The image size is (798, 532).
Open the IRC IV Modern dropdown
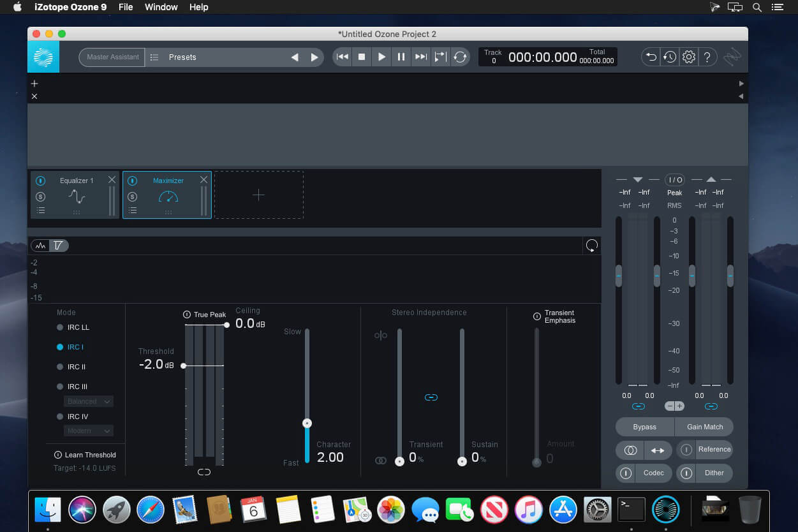[x=89, y=431]
